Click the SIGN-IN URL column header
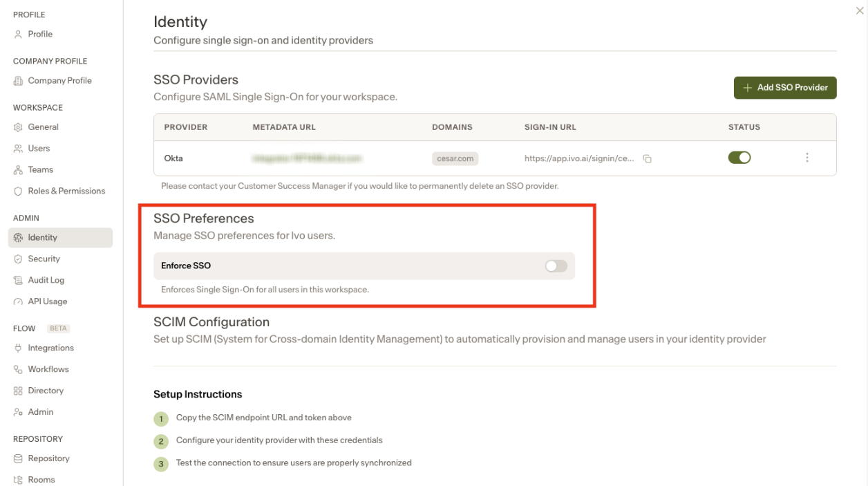868x486 pixels. point(550,127)
